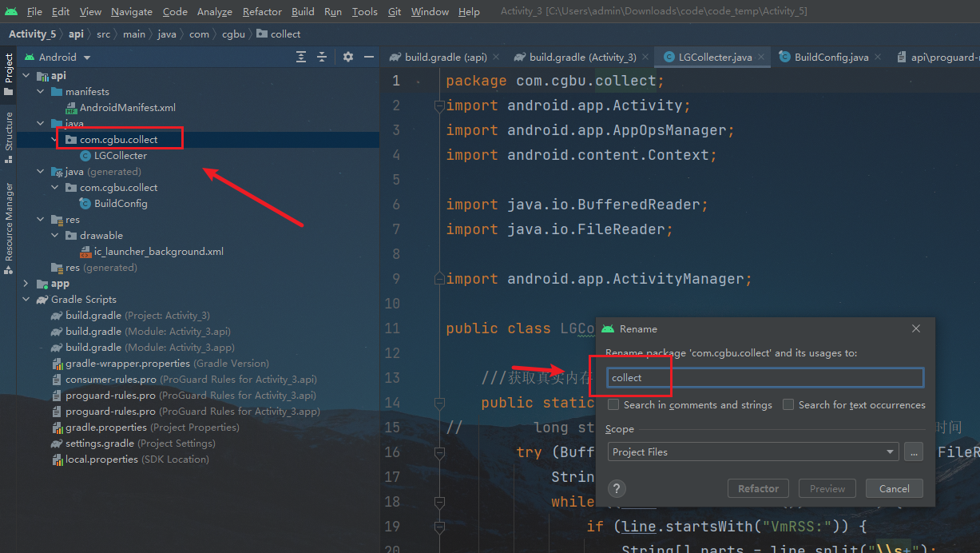
Task: Collapse the api module node
Action: click(x=26, y=76)
